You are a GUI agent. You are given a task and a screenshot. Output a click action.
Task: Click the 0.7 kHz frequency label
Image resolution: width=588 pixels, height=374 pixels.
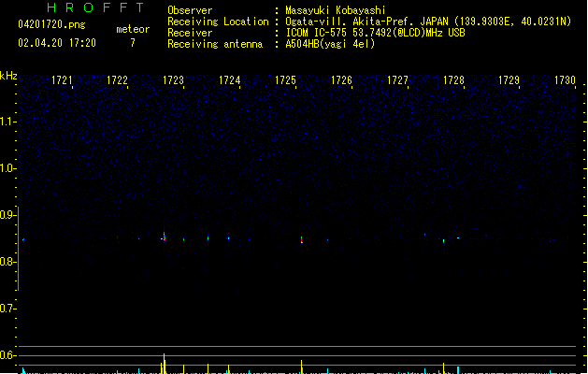(x=7, y=309)
